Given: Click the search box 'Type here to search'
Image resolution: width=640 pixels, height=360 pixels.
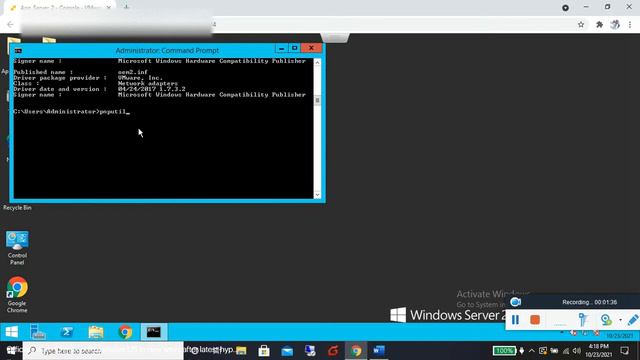Looking at the screenshot, I should point(103,351).
